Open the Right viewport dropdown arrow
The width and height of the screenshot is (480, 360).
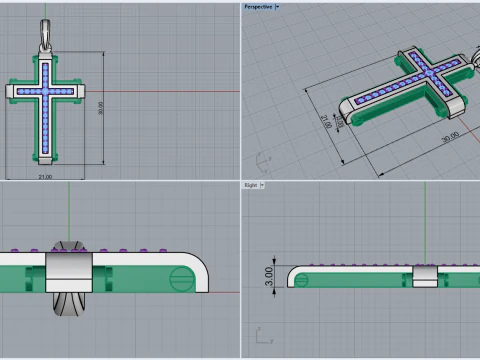(262, 185)
